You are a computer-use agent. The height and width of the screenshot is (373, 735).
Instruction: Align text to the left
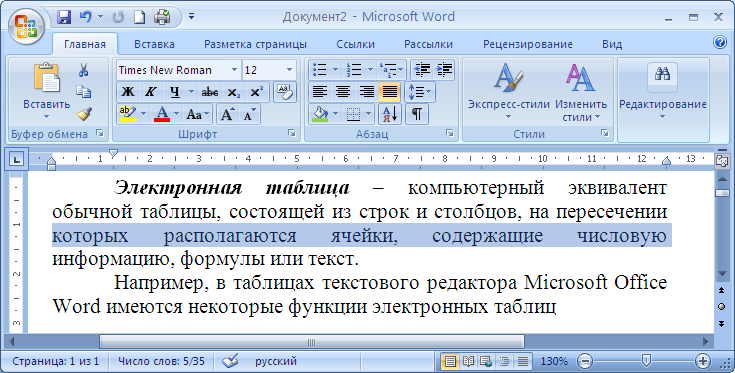click(x=320, y=91)
